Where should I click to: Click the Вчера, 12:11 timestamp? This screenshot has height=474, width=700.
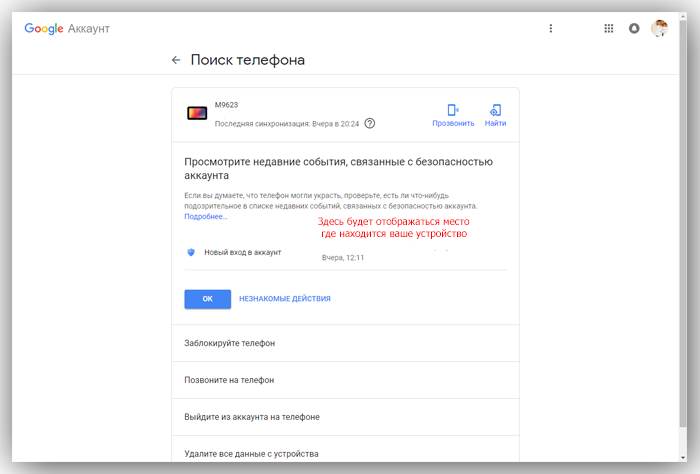click(343, 258)
